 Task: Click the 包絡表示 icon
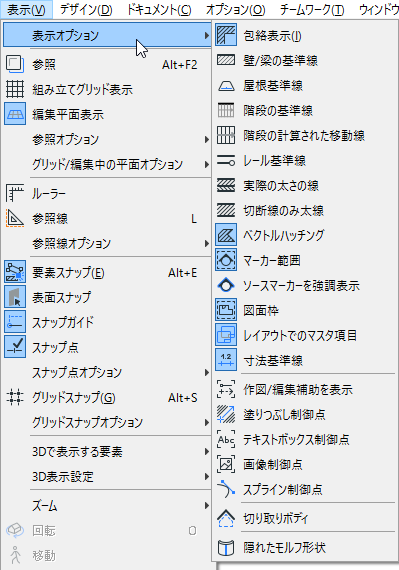226,35
